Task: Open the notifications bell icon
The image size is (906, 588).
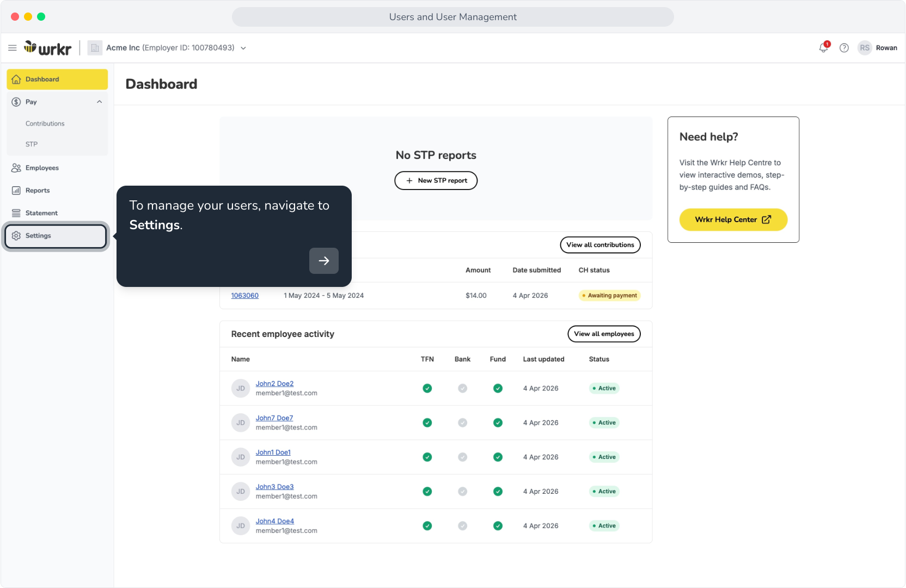Action: 823,48
